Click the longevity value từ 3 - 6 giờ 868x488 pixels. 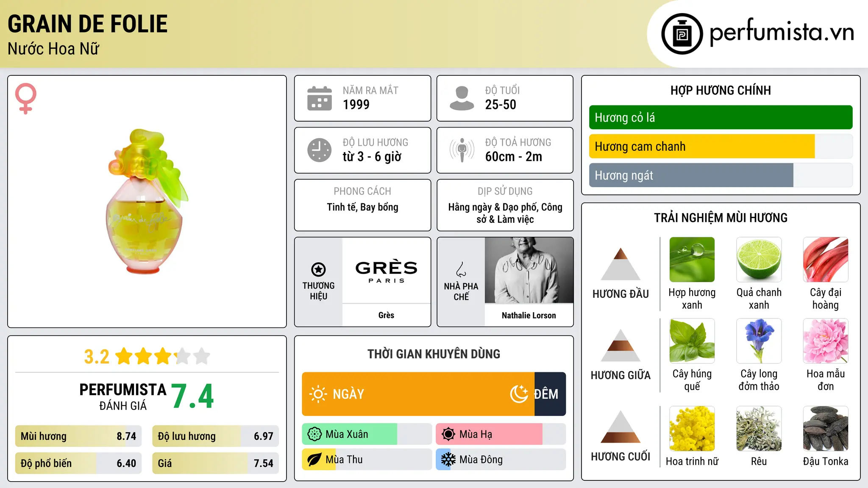coord(372,157)
